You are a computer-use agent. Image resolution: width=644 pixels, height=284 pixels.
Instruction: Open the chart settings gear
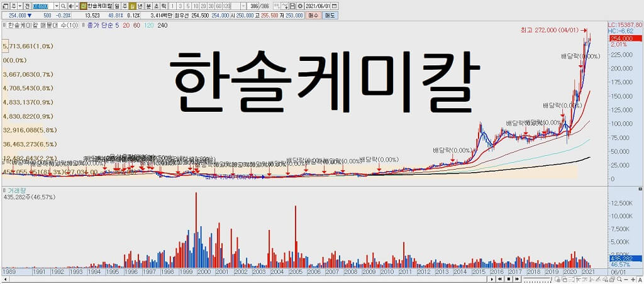300,6
